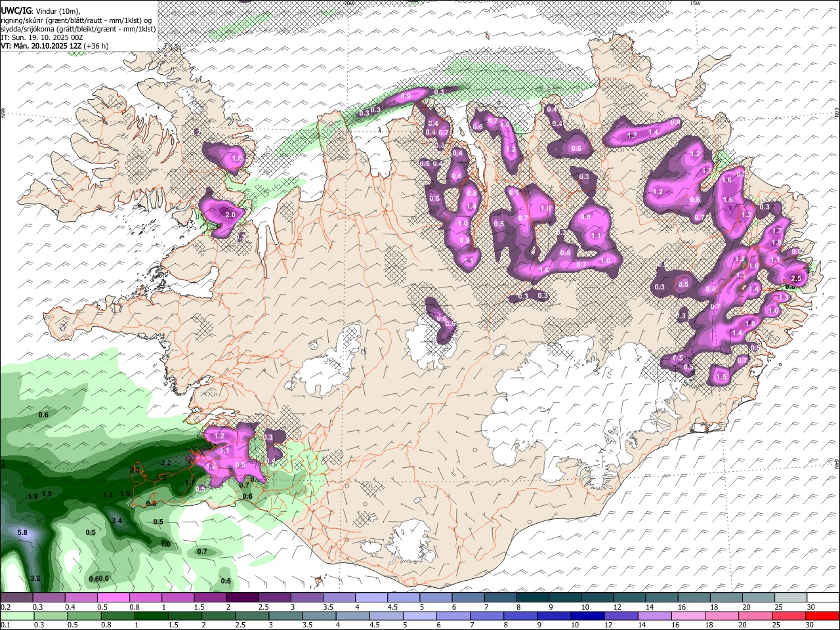Click the 0.1 label in the rain legend
The width and height of the screenshot is (840, 630).
(x=5, y=625)
